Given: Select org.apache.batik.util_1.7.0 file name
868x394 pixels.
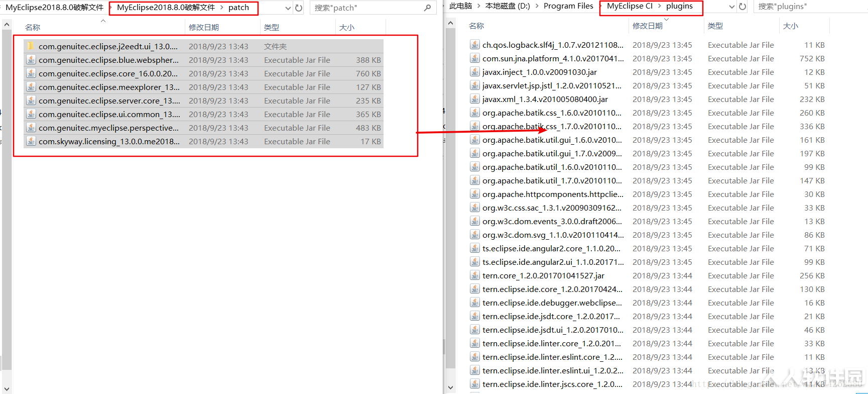Looking at the screenshot, I should (x=552, y=180).
